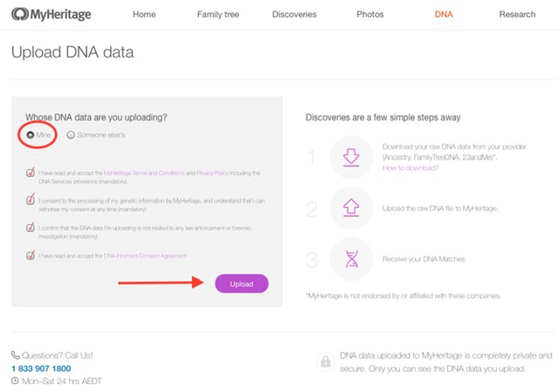The height and width of the screenshot is (392, 559).
Task: Click the clock icon beside Mon–Sat hours
Action: (15, 381)
